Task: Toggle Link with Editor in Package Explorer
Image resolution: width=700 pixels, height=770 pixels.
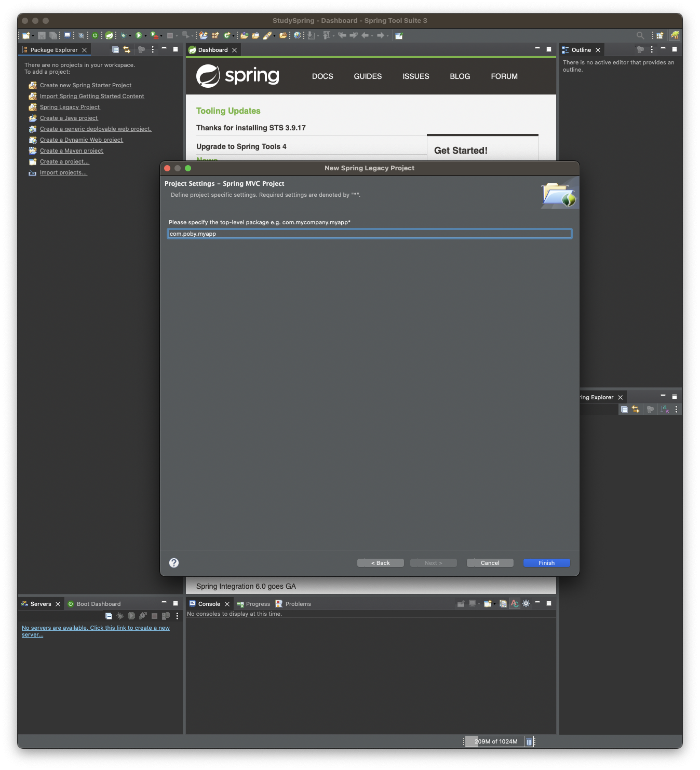Action: click(x=127, y=50)
